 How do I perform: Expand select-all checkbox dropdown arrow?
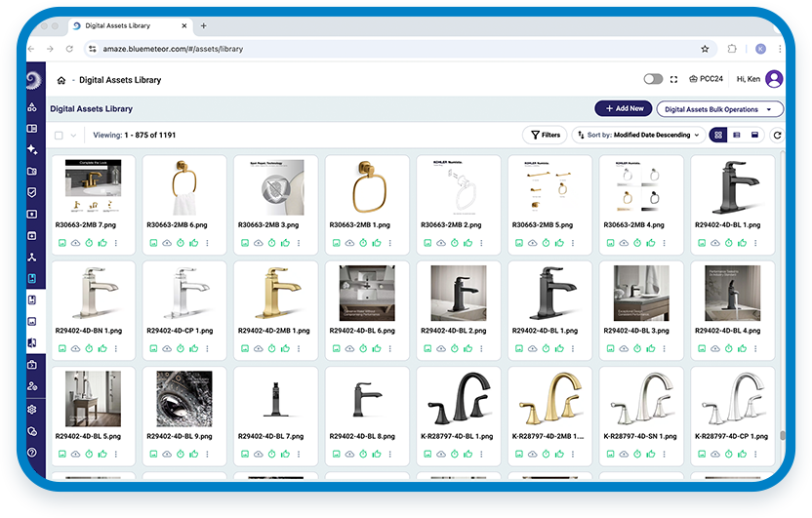click(73, 136)
